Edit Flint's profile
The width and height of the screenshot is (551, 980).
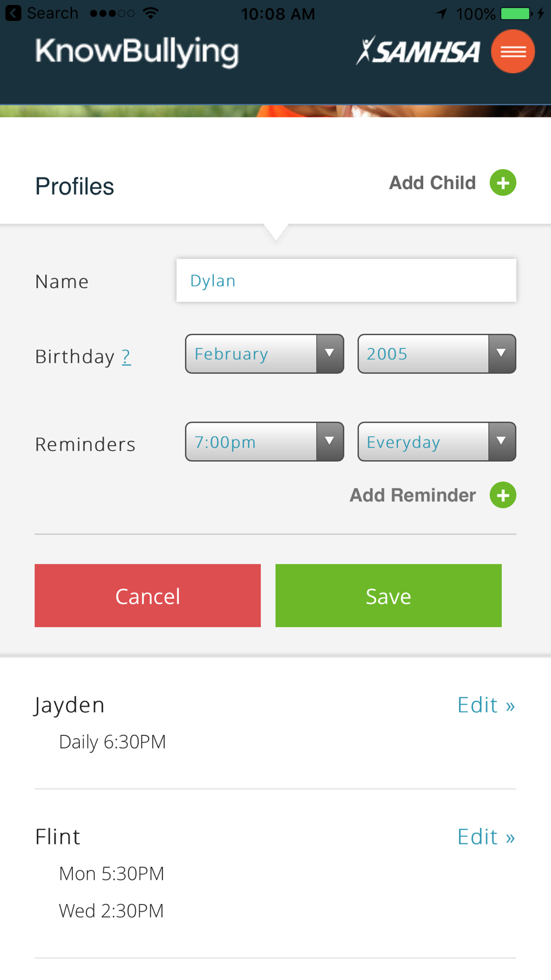click(x=486, y=837)
